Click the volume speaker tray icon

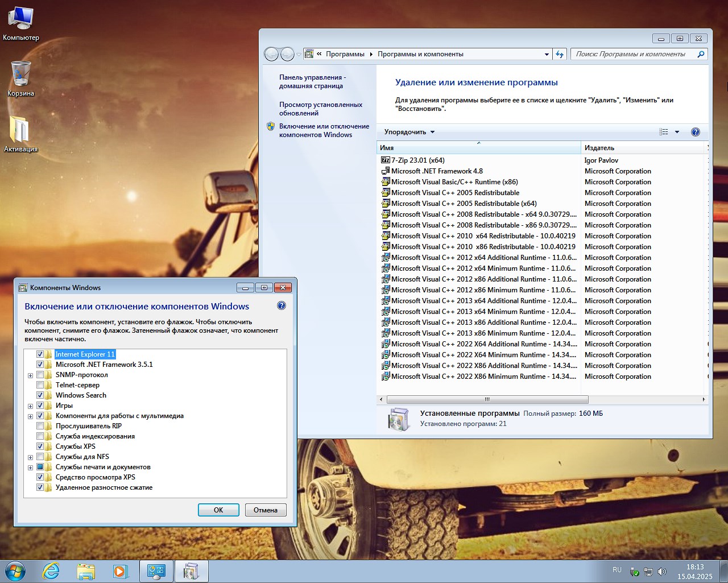tap(661, 572)
